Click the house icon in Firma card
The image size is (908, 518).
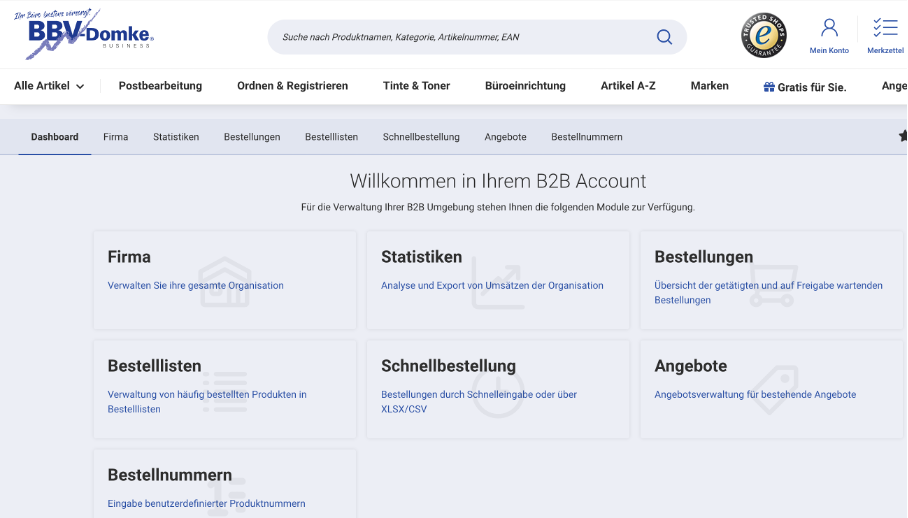(225, 282)
